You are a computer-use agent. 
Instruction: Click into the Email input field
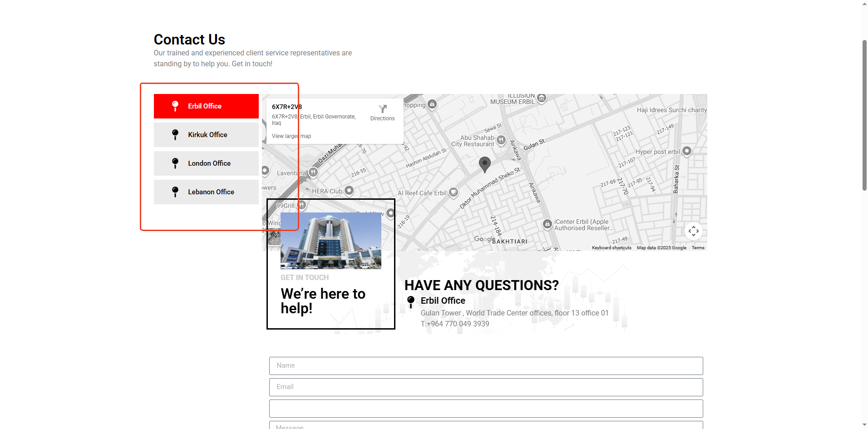(x=486, y=387)
